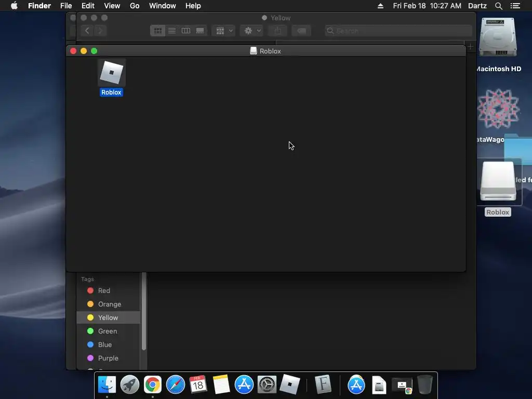Open App Store from the Dock

[244, 384]
